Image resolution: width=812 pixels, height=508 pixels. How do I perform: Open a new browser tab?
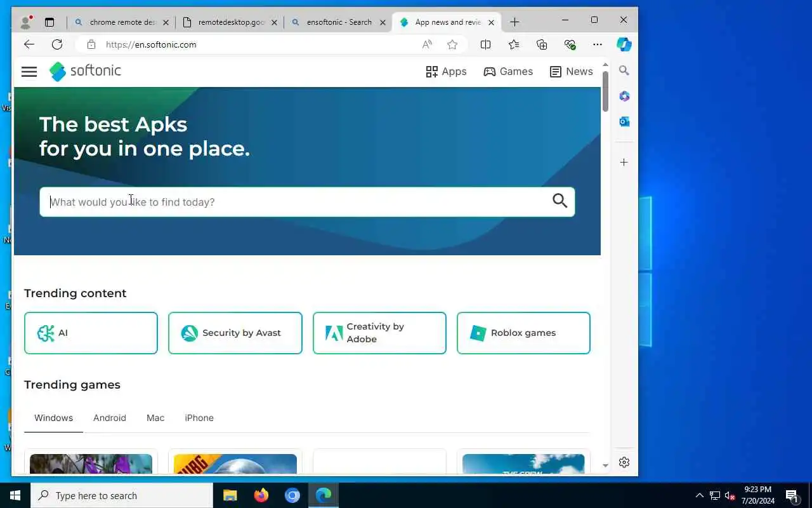[x=514, y=22]
